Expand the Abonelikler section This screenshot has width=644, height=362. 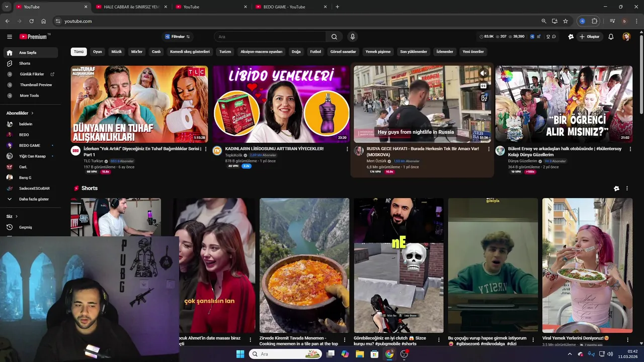[x=20, y=113]
